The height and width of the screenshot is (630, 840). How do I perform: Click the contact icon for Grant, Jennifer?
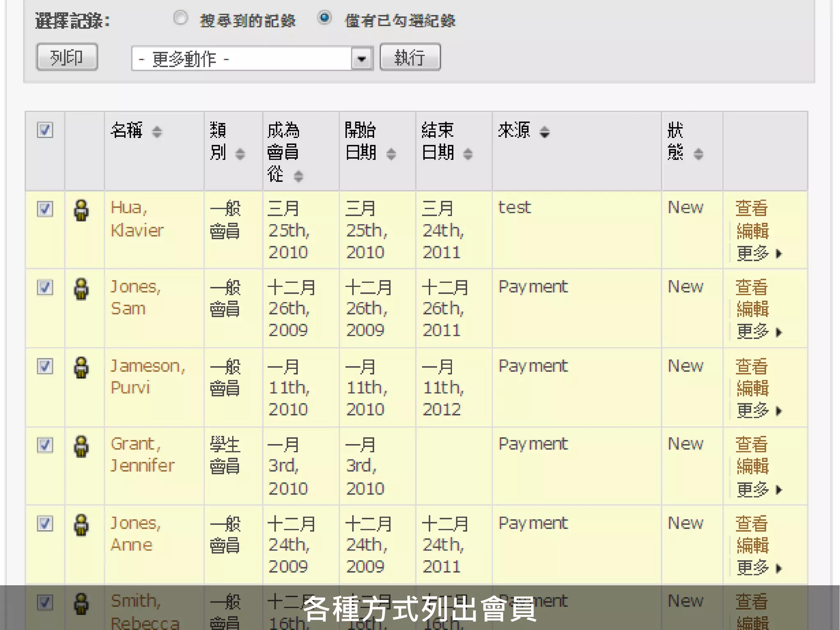[81, 447]
